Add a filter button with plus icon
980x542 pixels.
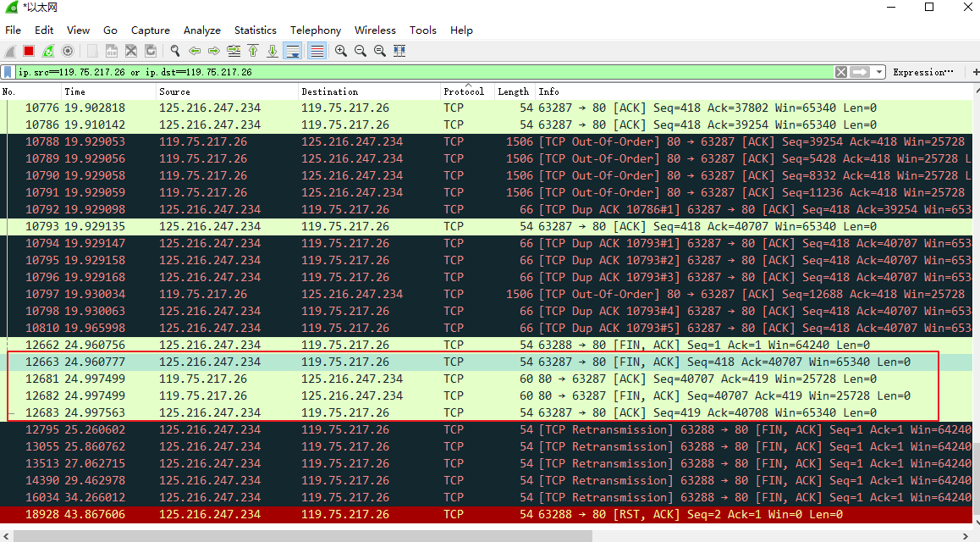[x=976, y=73]
